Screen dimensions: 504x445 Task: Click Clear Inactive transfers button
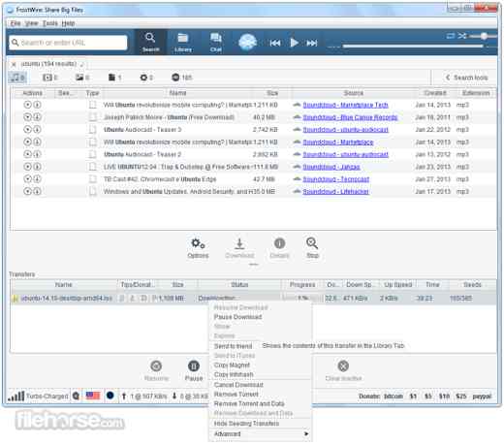point(343,370)
